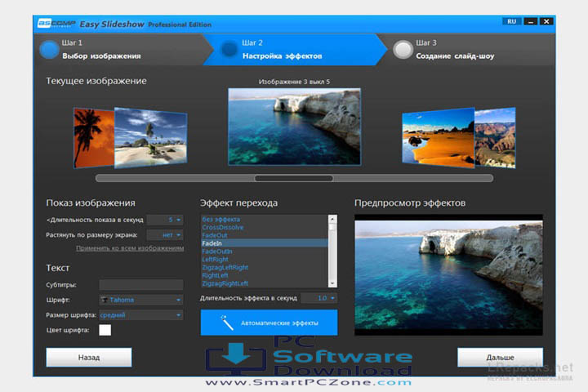Click the effects preview image
The image size is (588, 392).
click(x=448, y=275)
